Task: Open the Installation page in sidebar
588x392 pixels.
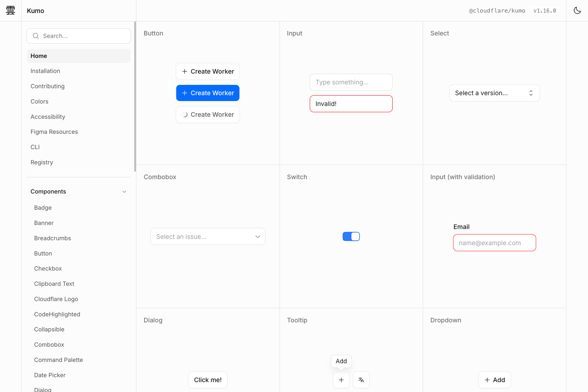Action: click(x=45, y=71)
